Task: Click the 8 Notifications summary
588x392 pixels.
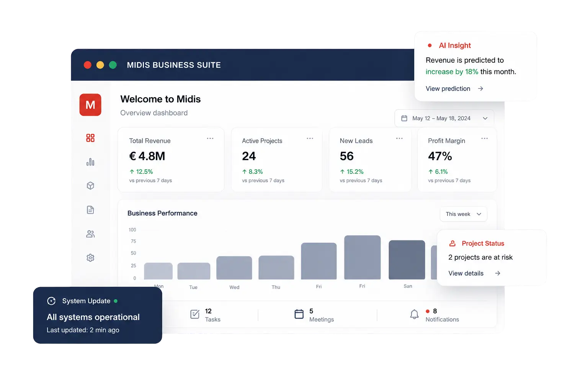Action: click(x=434, y=315)
